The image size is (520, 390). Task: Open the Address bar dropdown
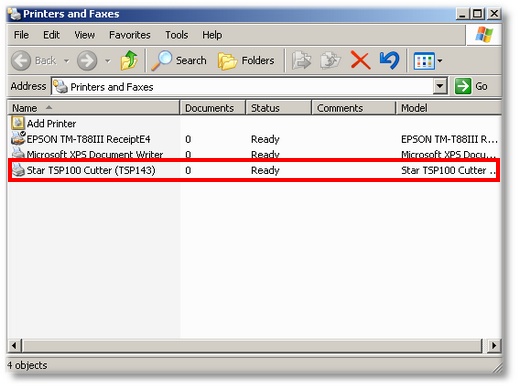tap(440, 87)
